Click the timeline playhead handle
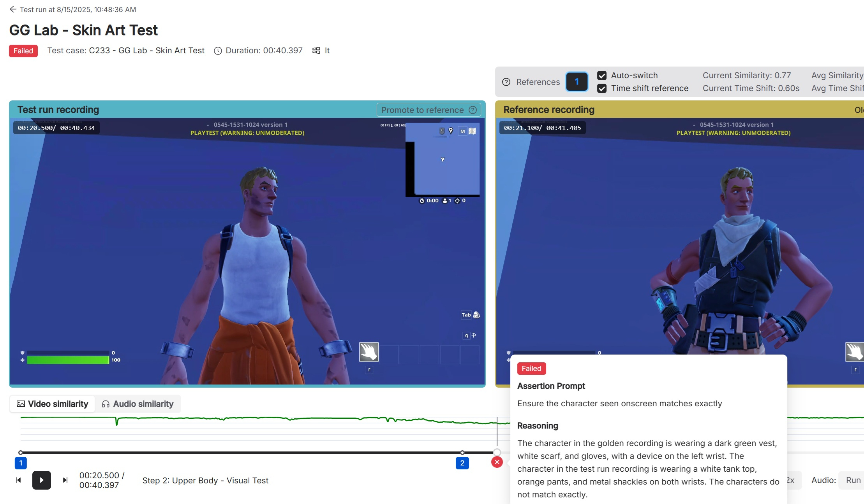 pyautogui.click(x=497, y=452)
